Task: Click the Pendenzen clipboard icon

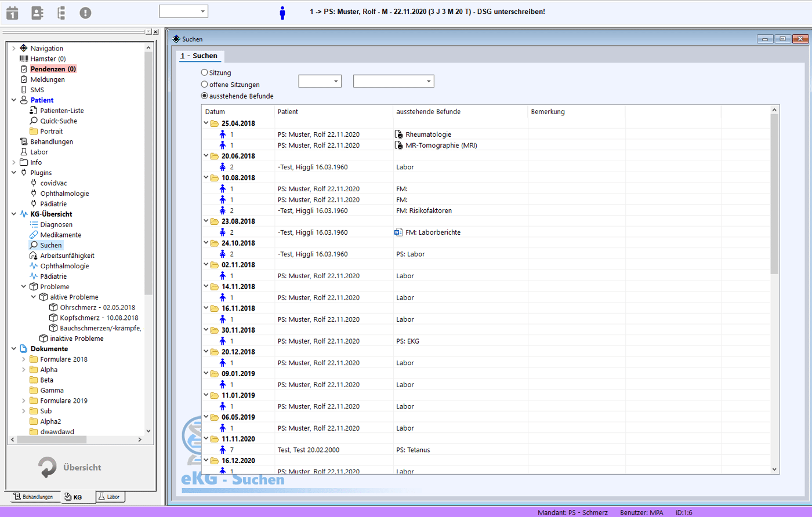Action: tap(24, 69)
